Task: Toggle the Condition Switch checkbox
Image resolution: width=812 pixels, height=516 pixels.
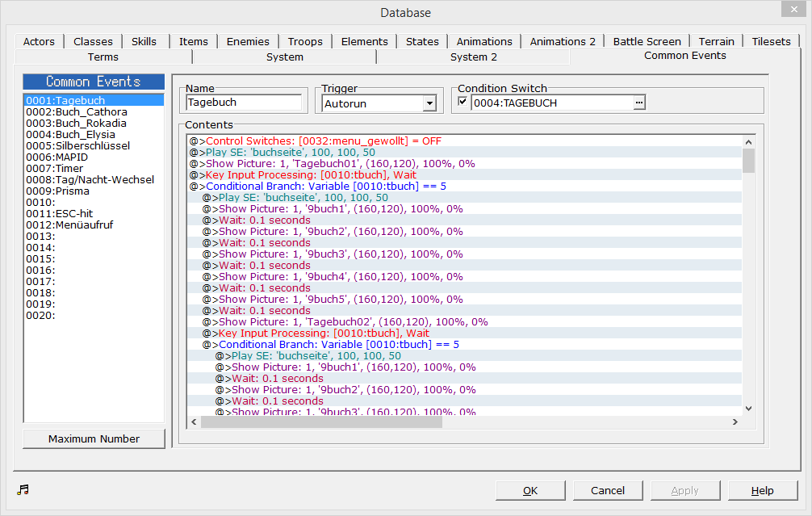Action: (x=463, y=103)
